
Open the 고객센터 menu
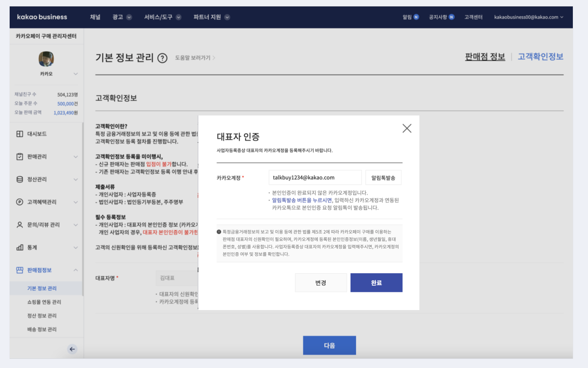click(473, 17)
